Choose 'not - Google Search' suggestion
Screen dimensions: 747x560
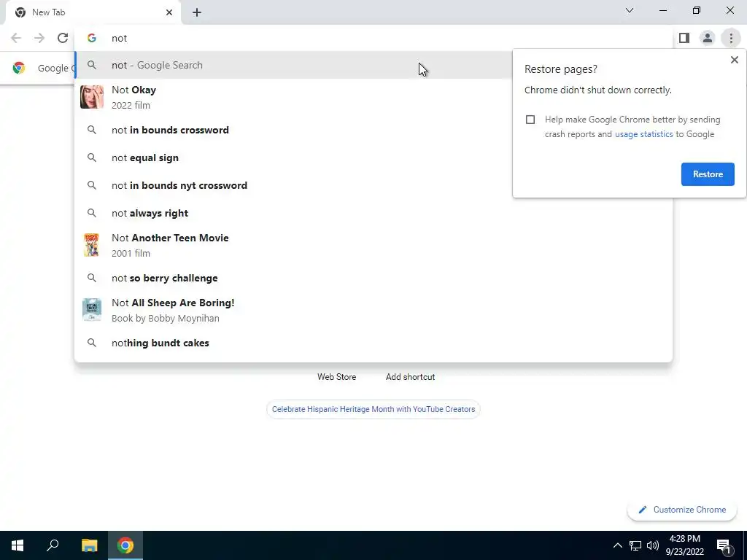coord(373,65)
